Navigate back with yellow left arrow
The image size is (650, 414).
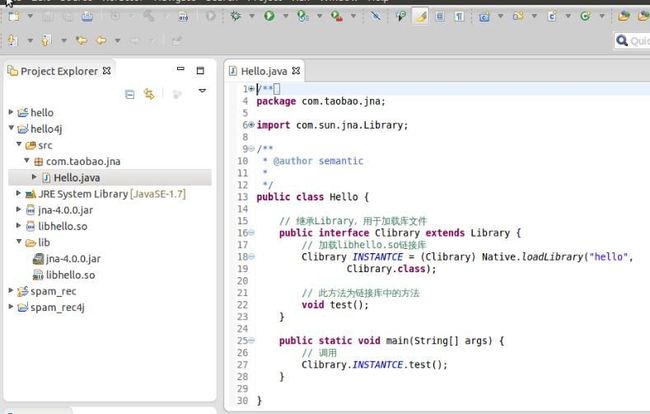pyautogui.click(x=101, y=40)
